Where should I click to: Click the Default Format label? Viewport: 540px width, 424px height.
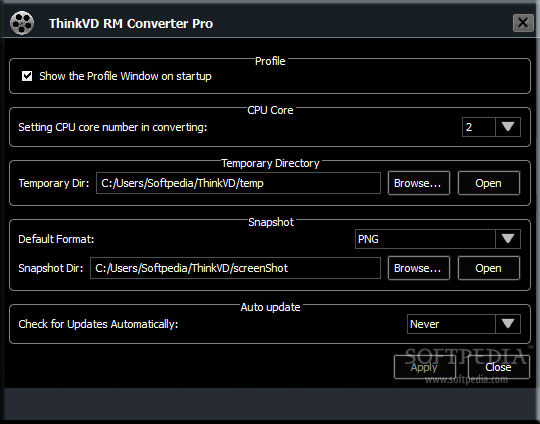click(56, 239)
